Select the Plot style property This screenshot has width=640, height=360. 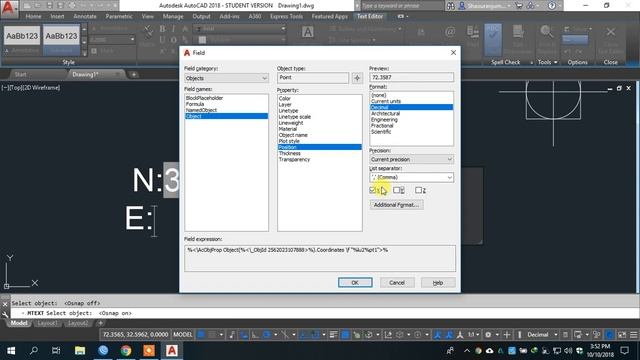coord(289,141)
